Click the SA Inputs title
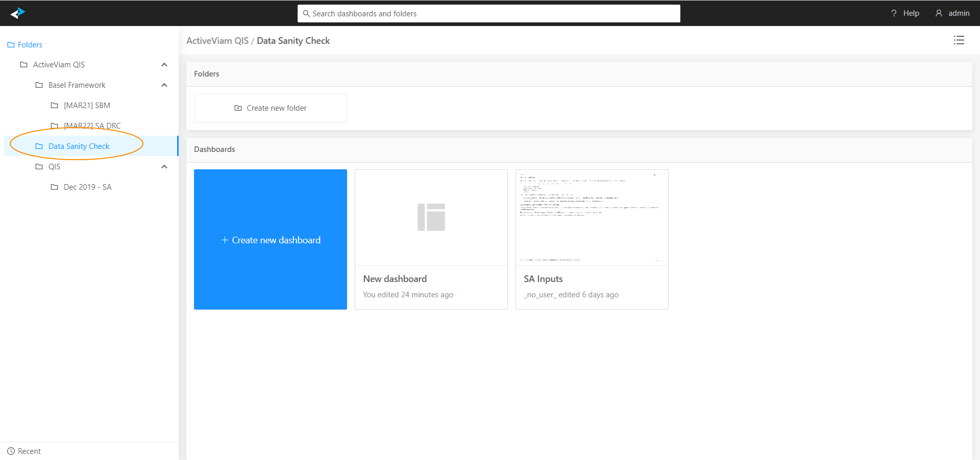The image size is (980, 460). click(543, 279)
